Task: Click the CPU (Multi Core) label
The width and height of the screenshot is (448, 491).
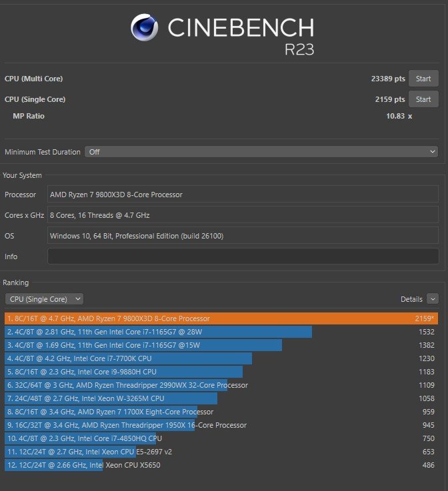Action: [x=33, y=79]
